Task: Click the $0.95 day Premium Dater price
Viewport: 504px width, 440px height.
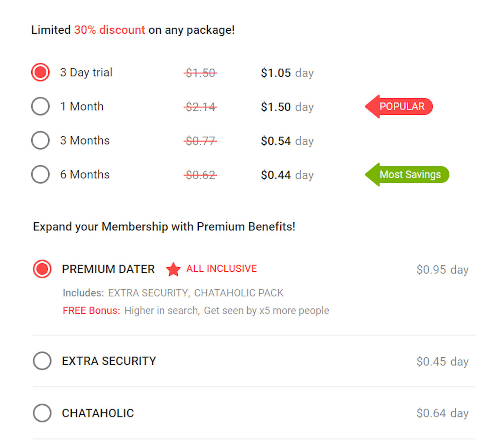Action: click(443, 270)
